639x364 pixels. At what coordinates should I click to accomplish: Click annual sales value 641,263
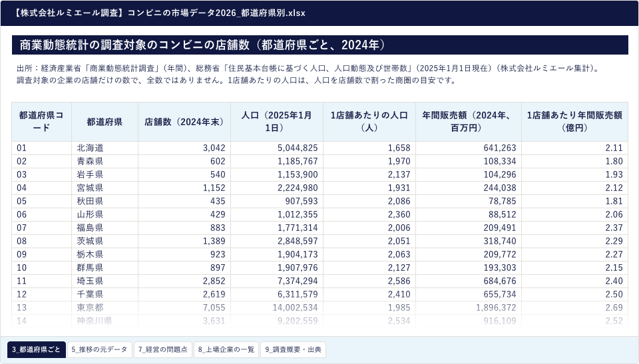[x=468, y=148]
